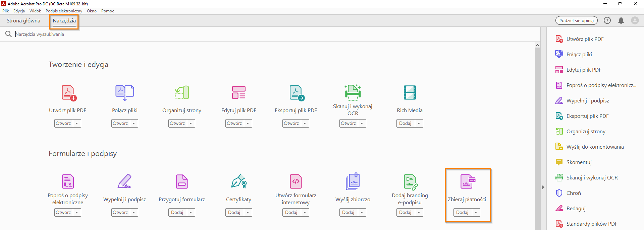Select Skomentuj in the sidebar

click(574, 162)
